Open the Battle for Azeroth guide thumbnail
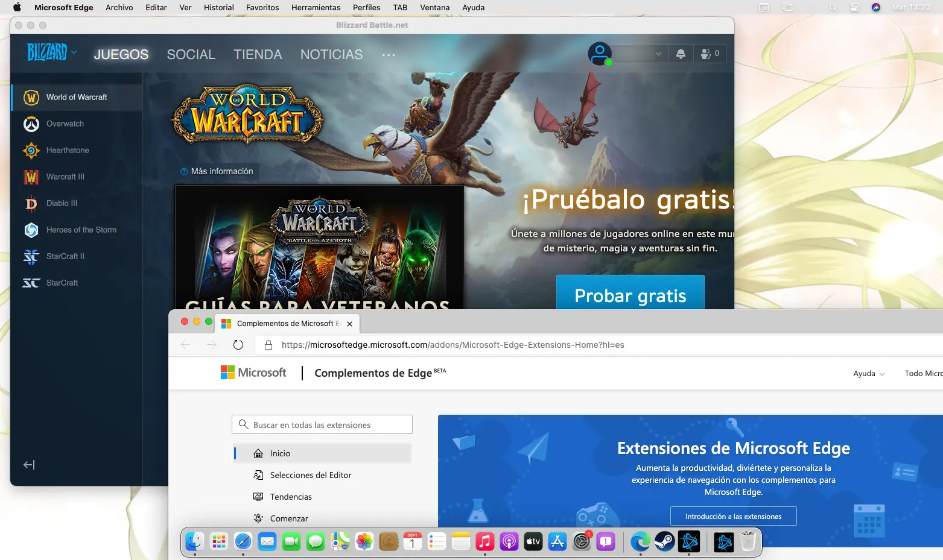943x560 pixels. pyautogui.click(x=319, y=247)
